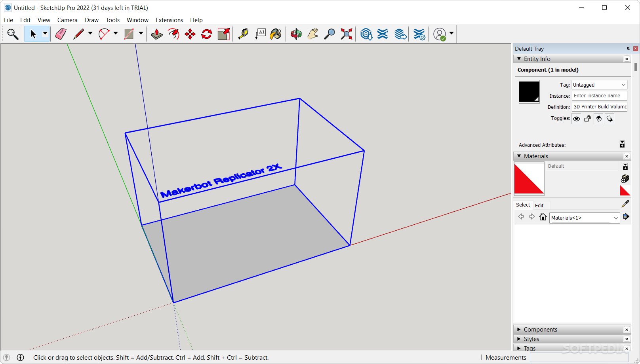The height and width of the screenshot is (364, 640).
Task: Open the Tag Untagged dropdown
Action: coord(600,85)
